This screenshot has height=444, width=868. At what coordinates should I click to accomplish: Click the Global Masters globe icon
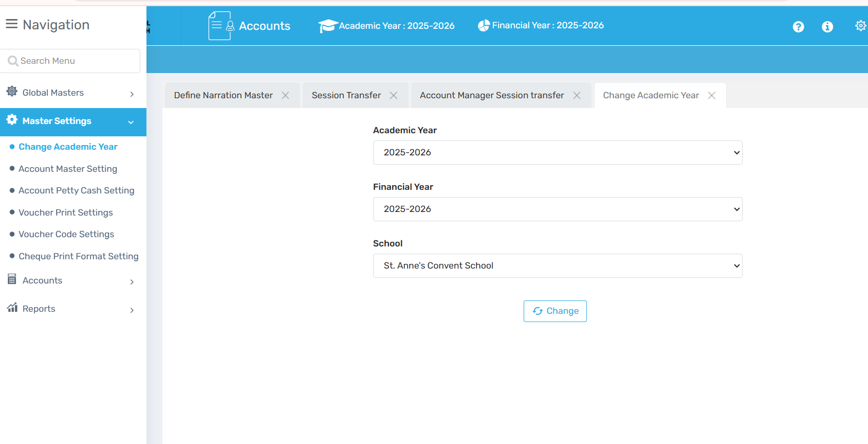12,92
